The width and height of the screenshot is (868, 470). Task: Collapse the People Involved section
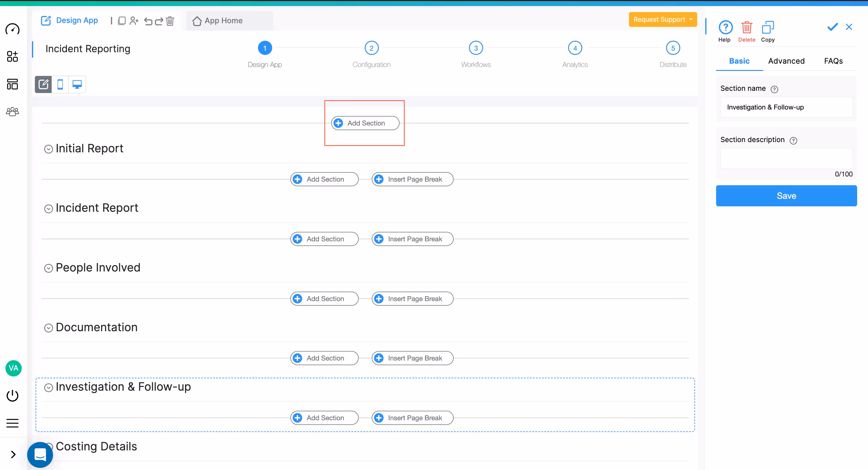click(49, 268)
